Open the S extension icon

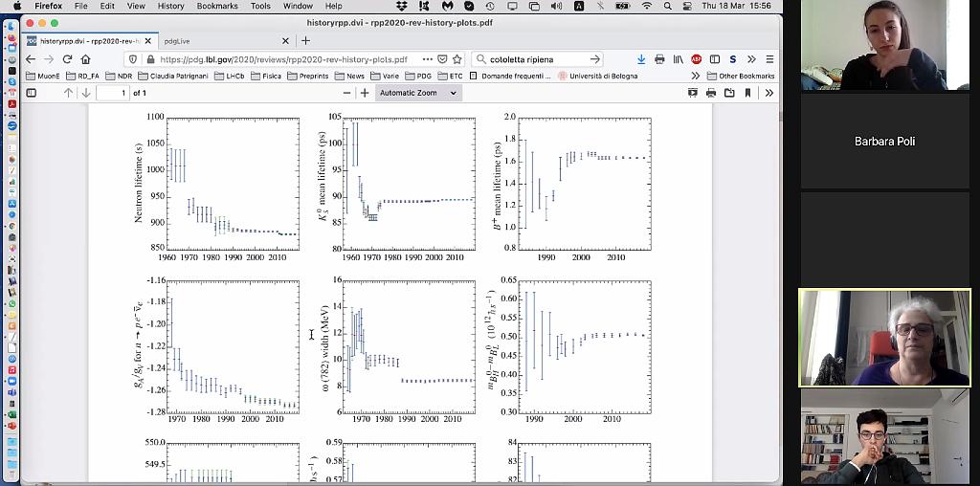733,59
